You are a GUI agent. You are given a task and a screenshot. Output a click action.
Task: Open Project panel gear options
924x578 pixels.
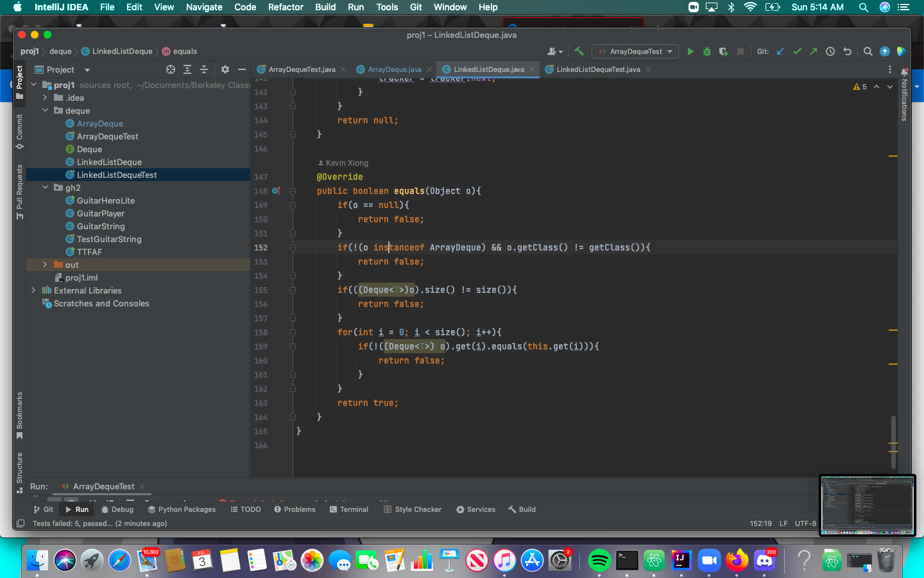225,69
